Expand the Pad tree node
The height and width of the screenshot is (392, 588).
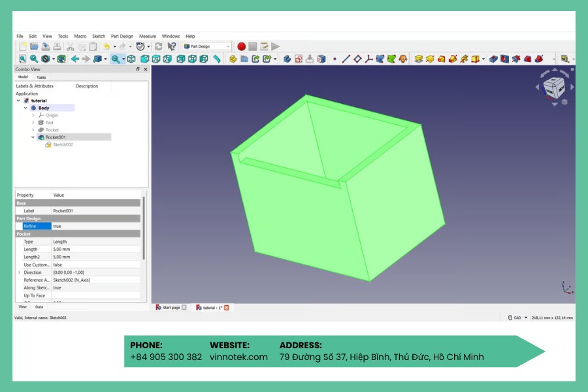tap(33, 123)
